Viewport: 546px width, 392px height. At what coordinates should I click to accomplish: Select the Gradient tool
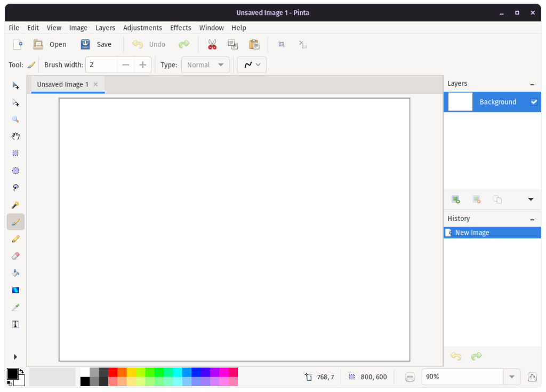tap(15, 290)
